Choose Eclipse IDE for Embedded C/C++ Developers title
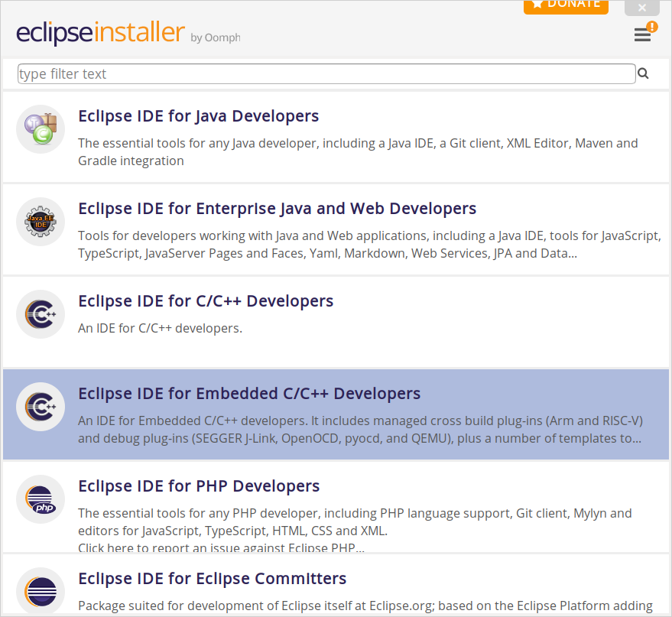The height and width of the screenshot is (617, 672). pyautogui.click(x=249, y=394)
